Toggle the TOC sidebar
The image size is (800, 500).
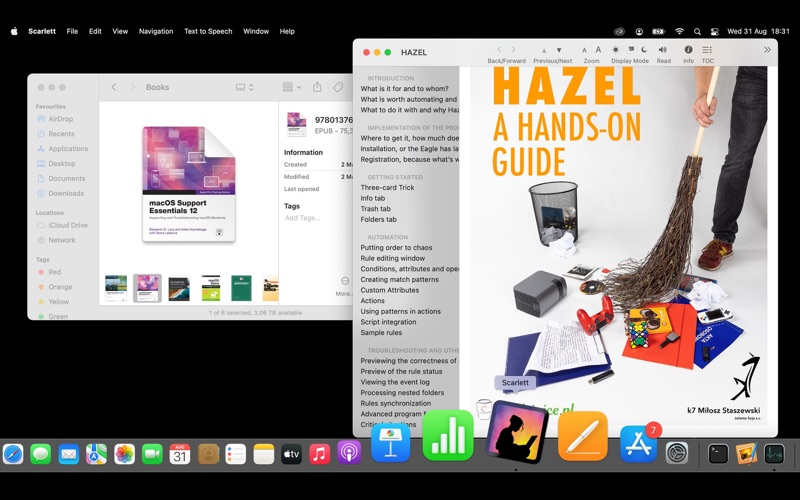pyautogui.click(x=707, y=50)
